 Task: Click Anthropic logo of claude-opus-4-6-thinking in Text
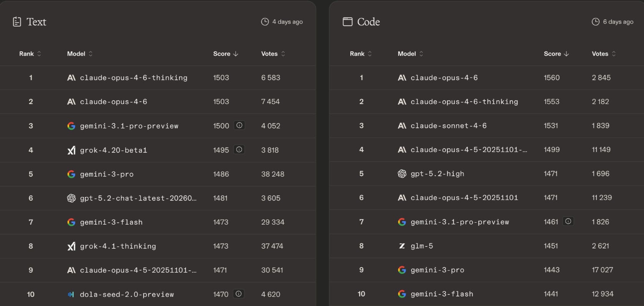pyautogui.click(x=71, y=78)
